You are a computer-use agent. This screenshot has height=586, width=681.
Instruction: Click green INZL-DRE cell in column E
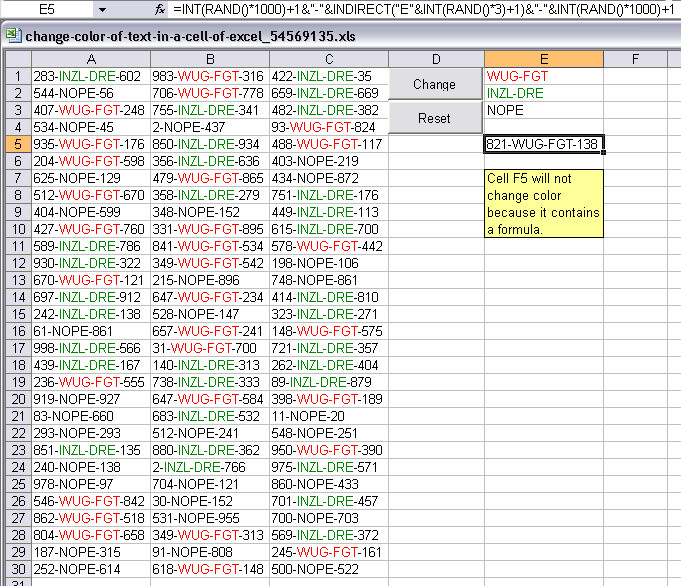point(544,93)
